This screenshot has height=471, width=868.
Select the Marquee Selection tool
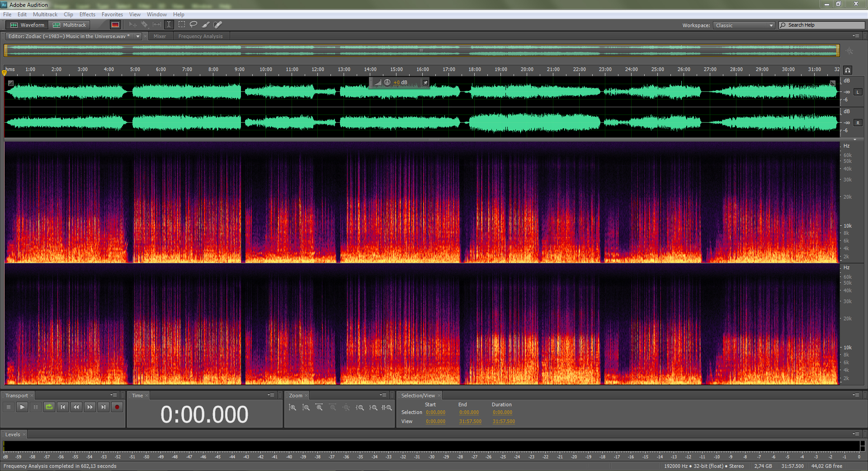(182, 25)
